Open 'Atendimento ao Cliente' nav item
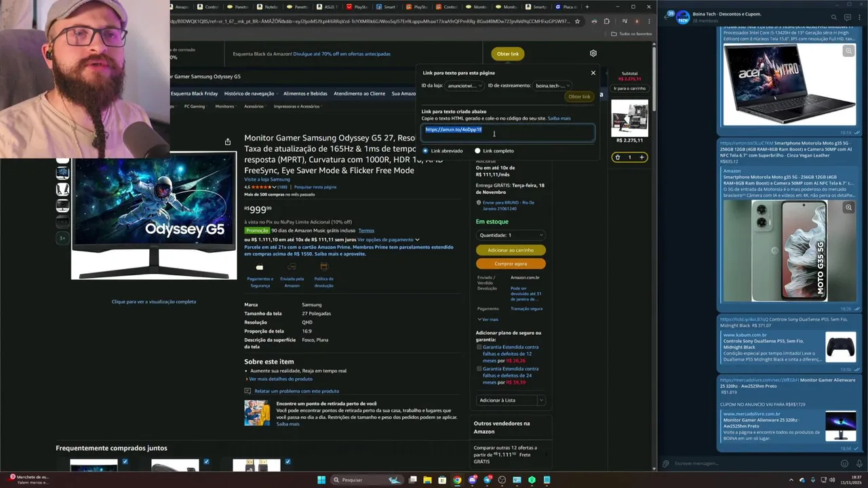The image size is (868, 488). coord(359,94)
